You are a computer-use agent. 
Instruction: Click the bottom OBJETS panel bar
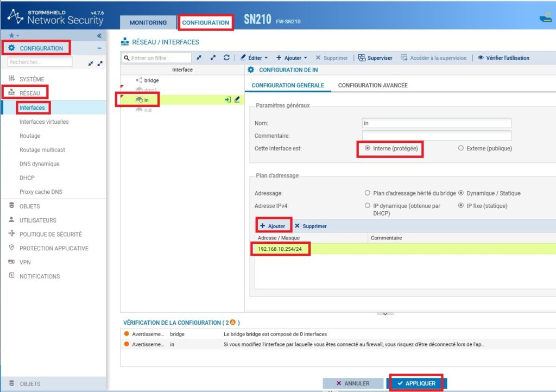click(x=53, y=383)
